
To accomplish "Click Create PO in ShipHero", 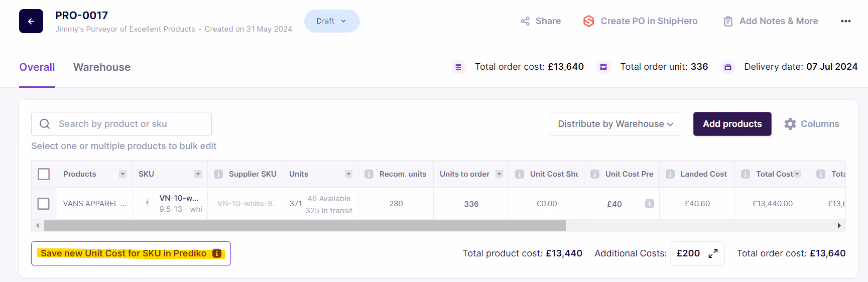I will click(x=640, y=21).
